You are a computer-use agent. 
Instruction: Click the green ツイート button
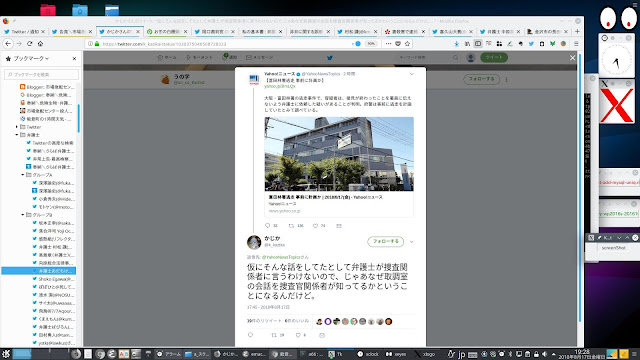(494, 58)
